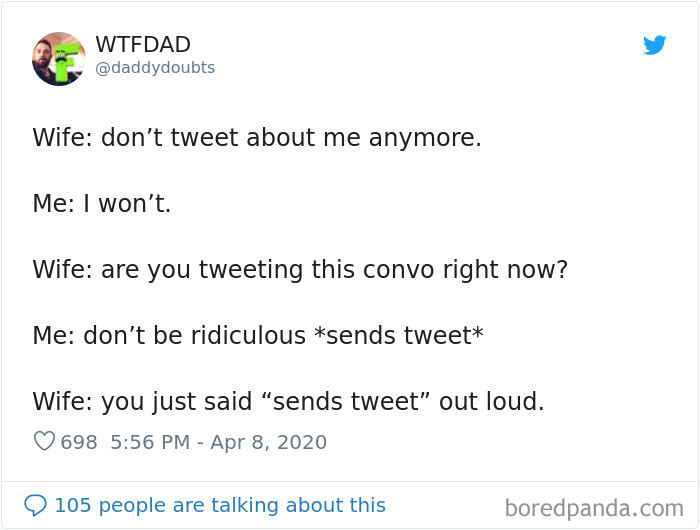
Task: Click the Apr 8, 2020 date
Action: pos(268,441)
